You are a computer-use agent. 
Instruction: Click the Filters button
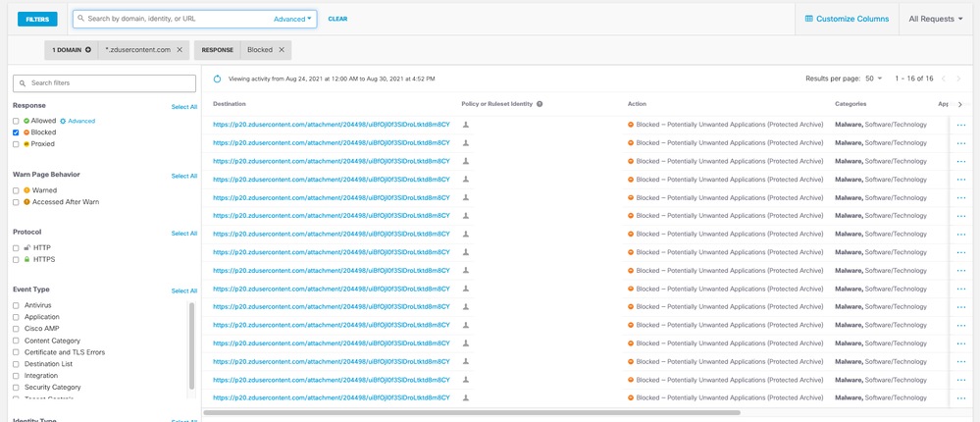[x=37, y=19]
